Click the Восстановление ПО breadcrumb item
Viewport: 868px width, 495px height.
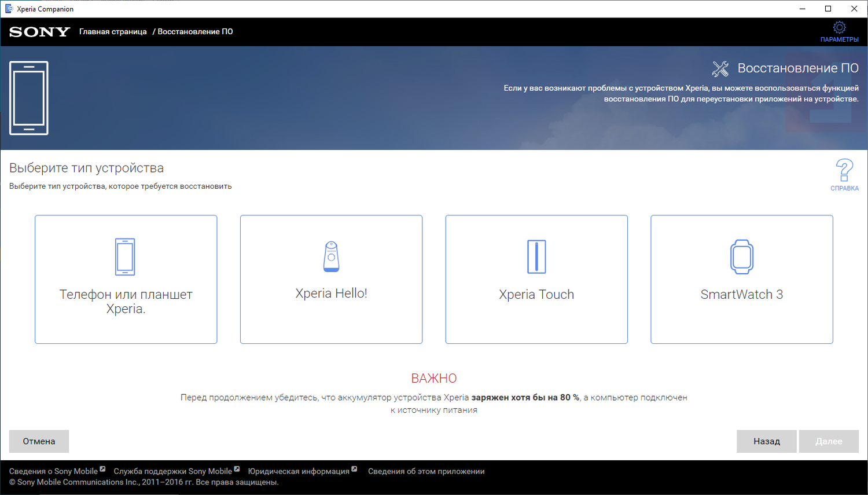pos(195,32)
